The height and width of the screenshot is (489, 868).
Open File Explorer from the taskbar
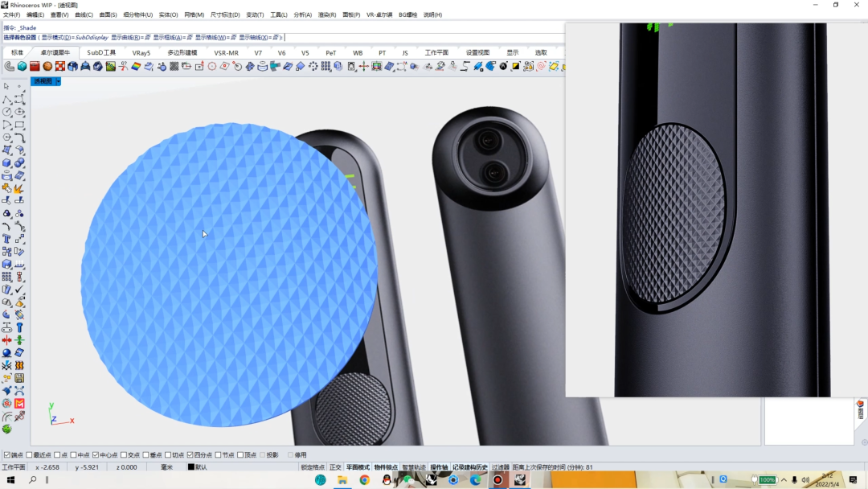pos(342,479)
